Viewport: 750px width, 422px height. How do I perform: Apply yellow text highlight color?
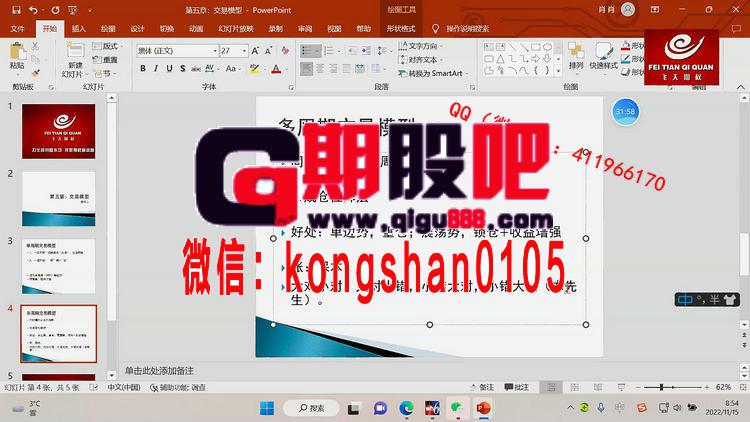coord(254,69)
